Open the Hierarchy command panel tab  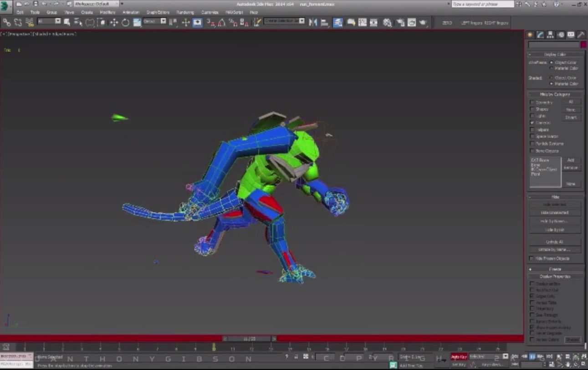pyautogui.click(x=551, y=35)
